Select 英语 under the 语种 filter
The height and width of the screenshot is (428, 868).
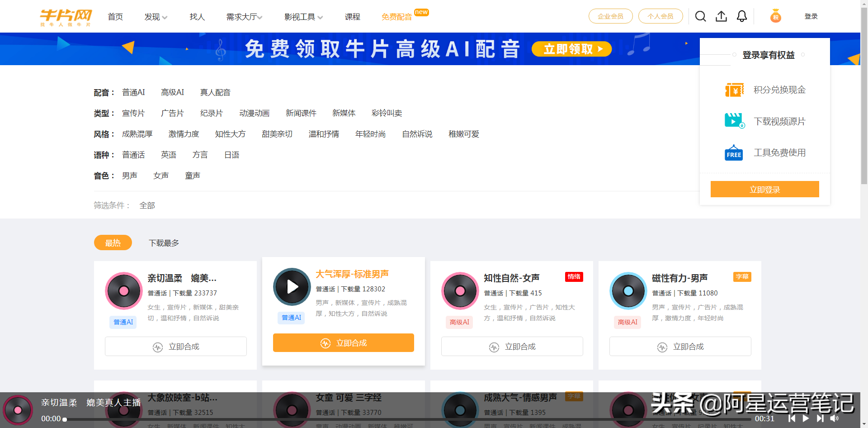pyautogui.click(x=168, y=155)
